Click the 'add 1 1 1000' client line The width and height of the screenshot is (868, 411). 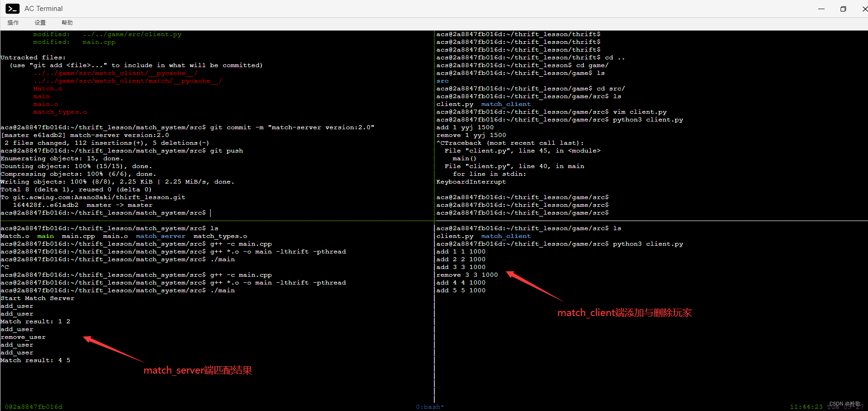pyautogui.click(x=461, y=252)
